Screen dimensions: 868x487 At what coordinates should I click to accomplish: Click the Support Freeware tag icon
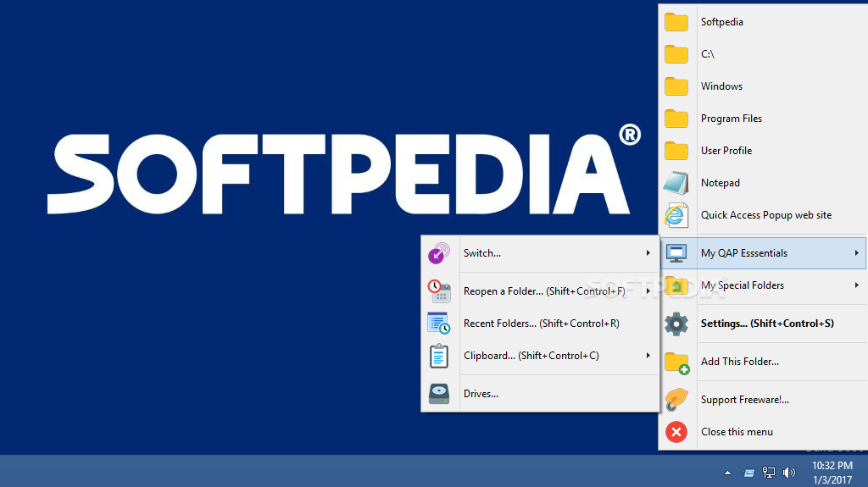click(676, 400)
